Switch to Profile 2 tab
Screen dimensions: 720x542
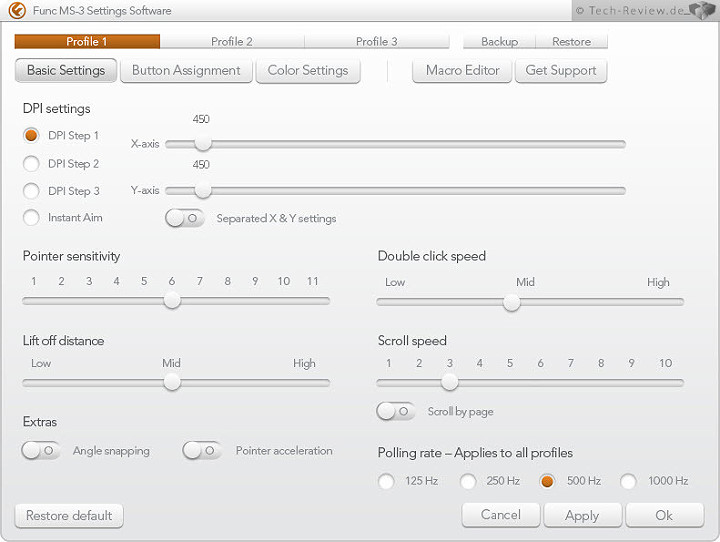coord(232,41)
